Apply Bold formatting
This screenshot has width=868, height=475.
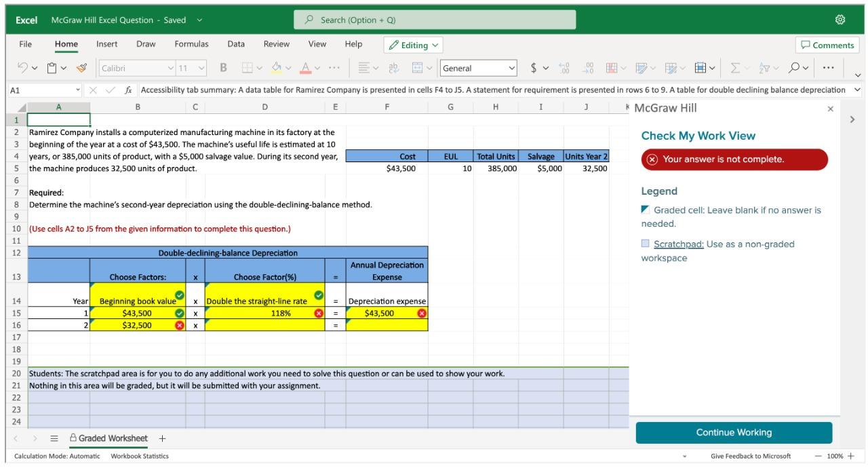pos(224,69)
